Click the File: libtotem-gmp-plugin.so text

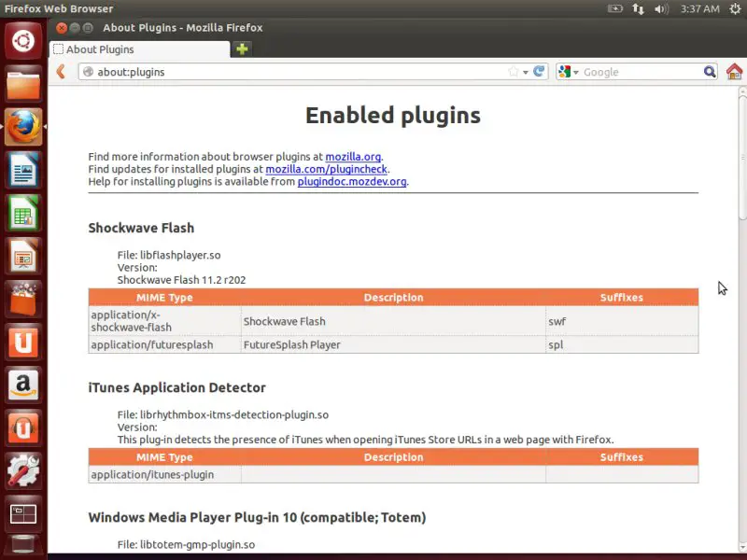[x=186, y=545]
